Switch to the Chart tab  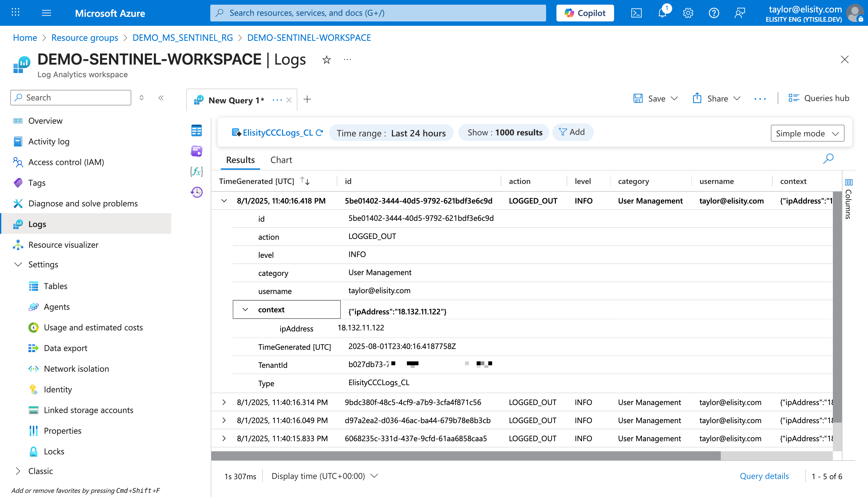(x=281, y=160)
